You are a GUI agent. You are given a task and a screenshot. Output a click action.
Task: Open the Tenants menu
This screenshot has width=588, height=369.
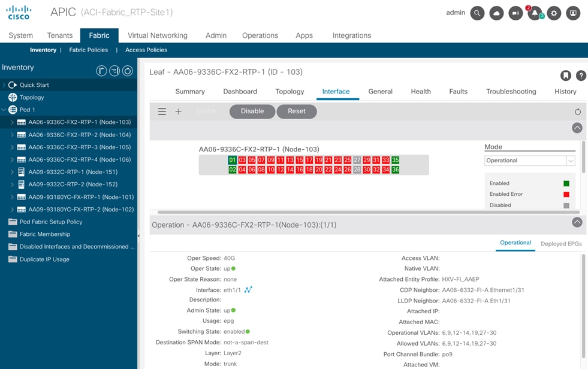coord(59,35)
